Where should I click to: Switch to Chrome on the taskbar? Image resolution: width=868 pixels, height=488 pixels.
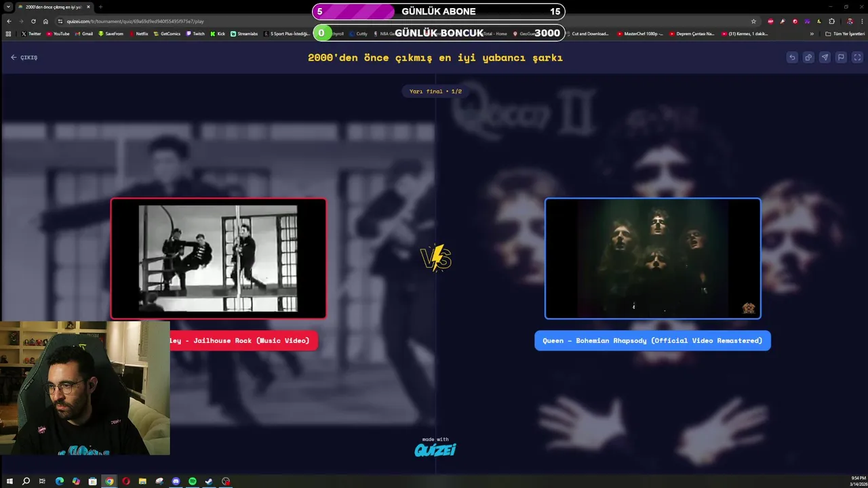pyautogui.click(x=109, y=481)
